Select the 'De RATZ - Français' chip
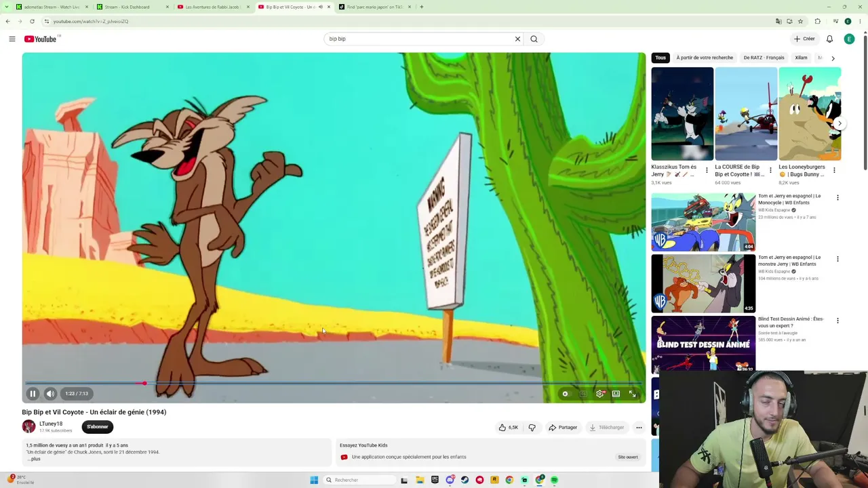The width and height of the screenshot is (868, 488). tap(764, 58)
